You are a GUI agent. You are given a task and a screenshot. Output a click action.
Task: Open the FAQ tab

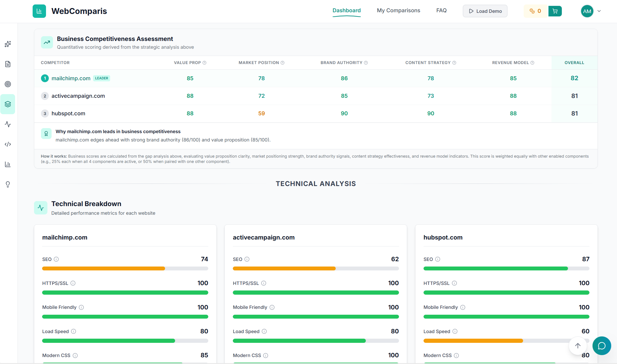(441, 11)
